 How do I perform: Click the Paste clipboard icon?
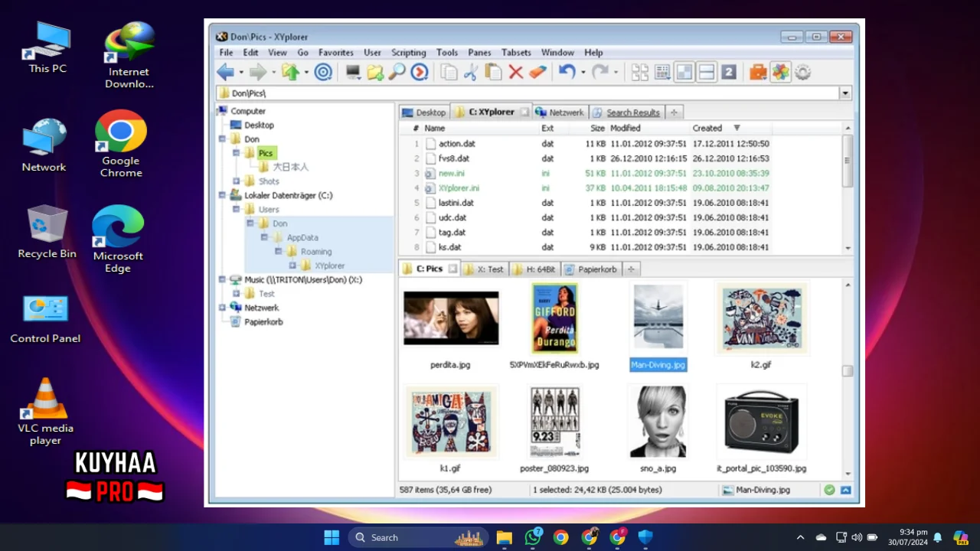(x=494, y=72)
